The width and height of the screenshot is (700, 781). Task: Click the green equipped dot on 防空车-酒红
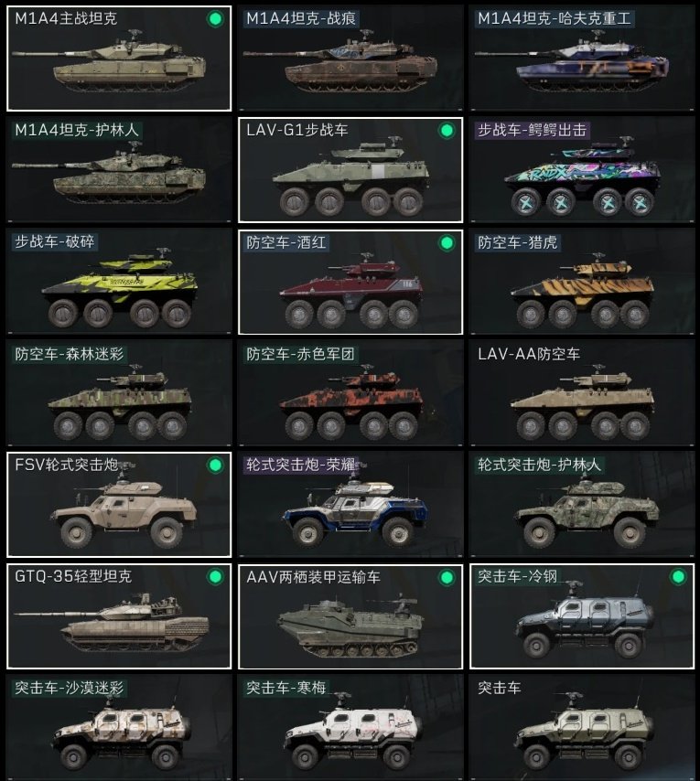(x=447, y=242)
